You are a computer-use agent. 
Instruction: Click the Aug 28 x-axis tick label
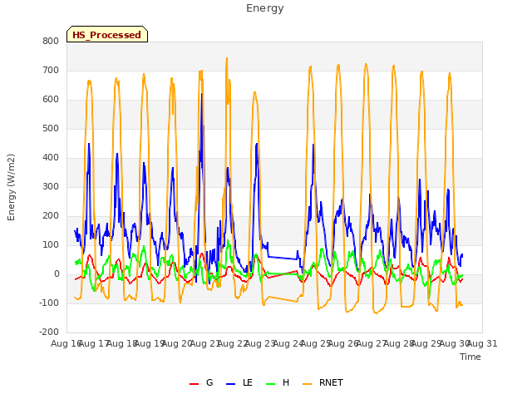[399, 343]
